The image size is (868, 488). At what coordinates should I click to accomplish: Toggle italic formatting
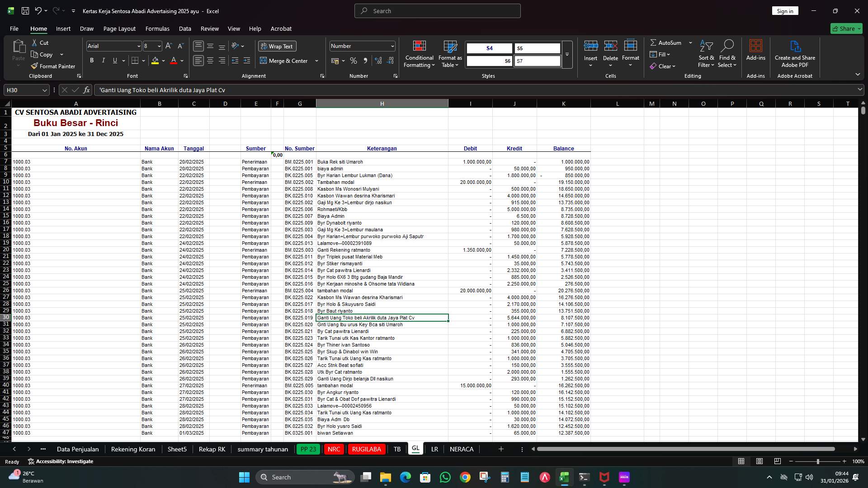pos(103,60)
